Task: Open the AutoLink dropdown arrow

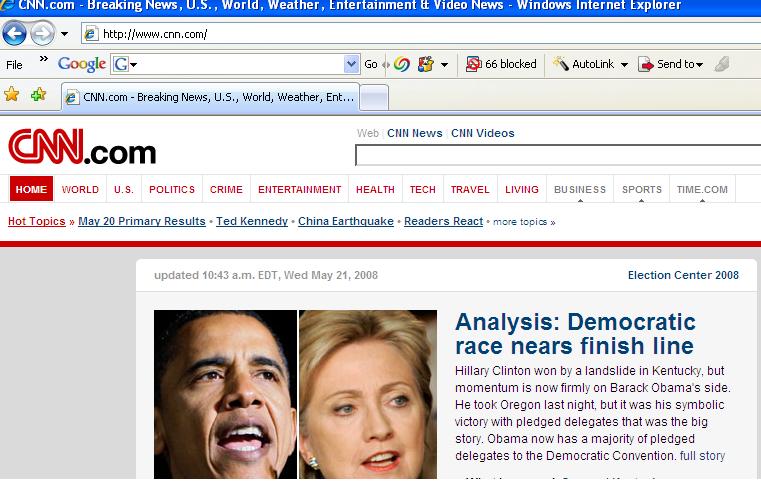Action: point(624,65)
